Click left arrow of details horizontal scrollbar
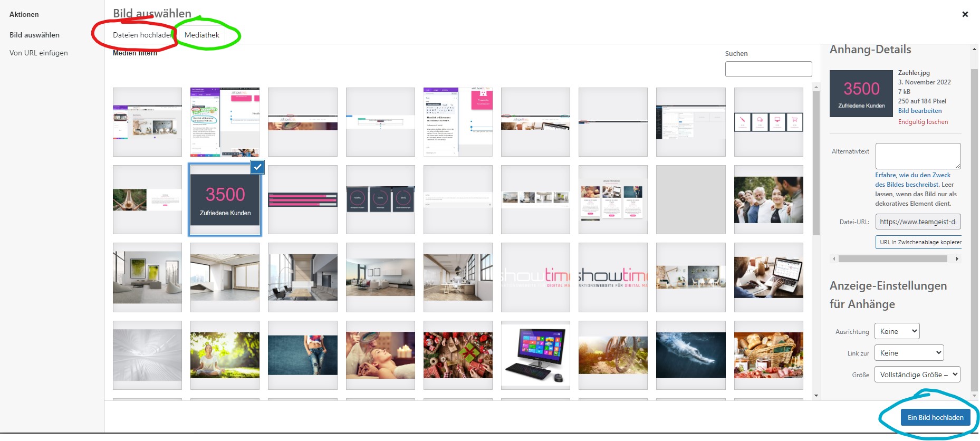Image resolution: width=980 pixels, height=441 pixels. (x=834, y=259)
